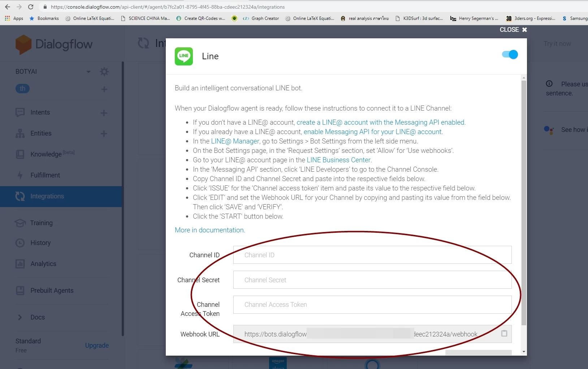588x369 pixels.
Task: Open More in documentation link
Action: coord(210,230)
